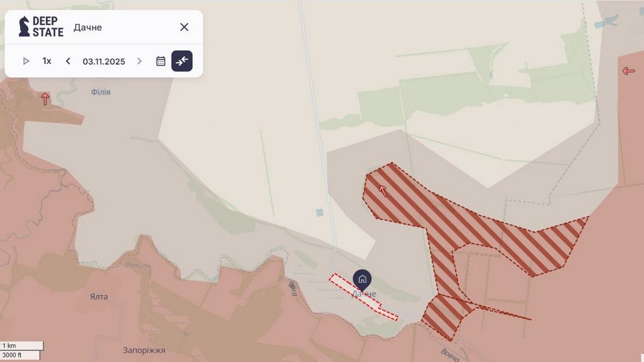Screen dimensions: 644x362
Task: Change the 1x playback speed
Action: pyautogui.click(x=47, y=61)
